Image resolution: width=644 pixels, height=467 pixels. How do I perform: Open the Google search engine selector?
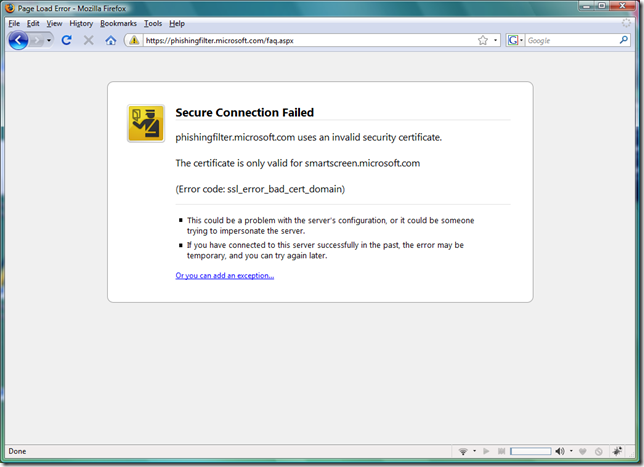(515, 40)
